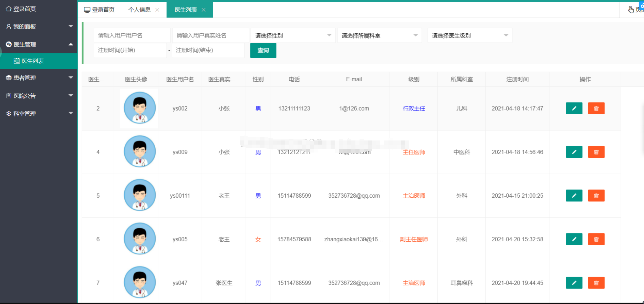
Task: Delete doctor ys047 with trash button
Action: pyautogui.click(x=596, y=283)
